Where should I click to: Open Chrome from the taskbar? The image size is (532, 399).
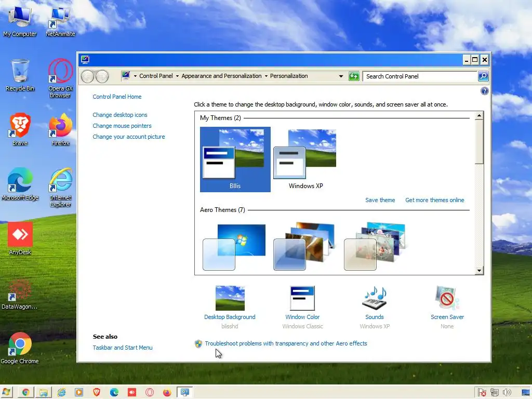point(25,393)
